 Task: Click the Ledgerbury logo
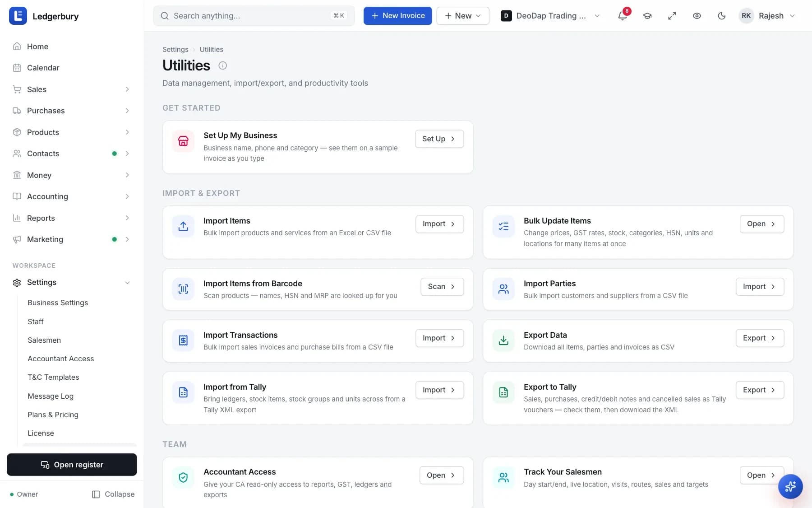[18, 16]
